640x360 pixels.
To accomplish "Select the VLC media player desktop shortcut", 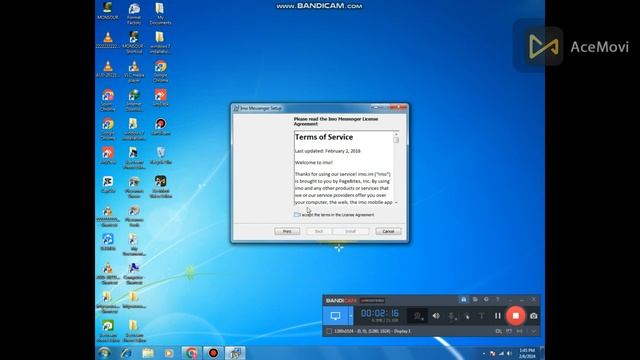I will click(134, 71).
